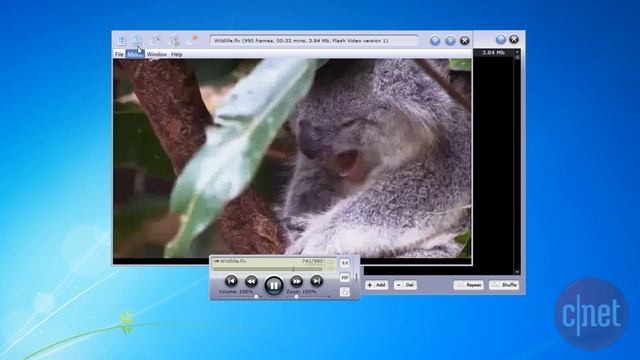This screenshot has height=360, width=640.
Task: Pause the playing video
Action: [x=273, y=285]
